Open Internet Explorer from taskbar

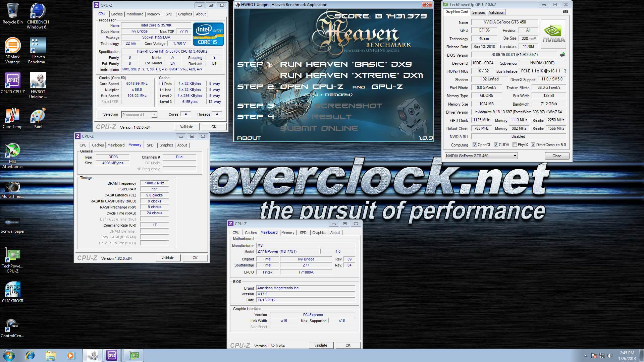click(x=30, y=355)
